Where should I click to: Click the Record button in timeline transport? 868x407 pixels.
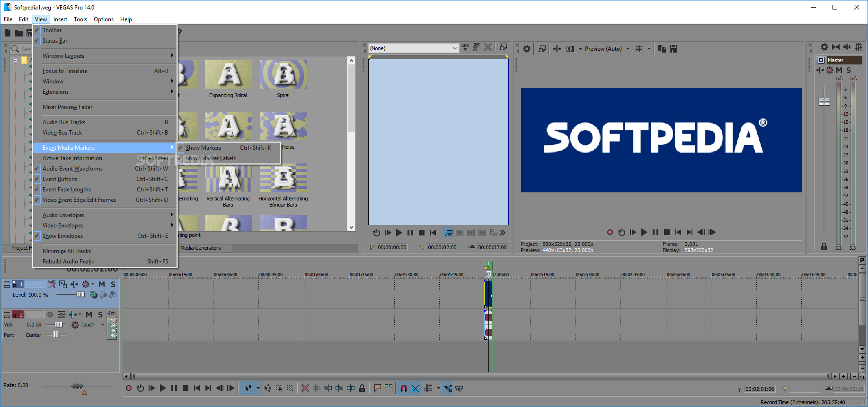pyautogui.click(x=128, y=388)
